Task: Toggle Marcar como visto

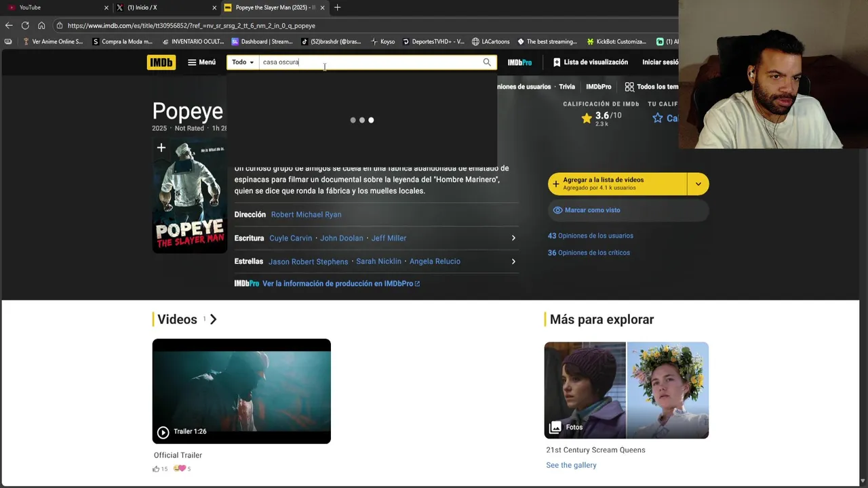Action: (x=628, y=210)
